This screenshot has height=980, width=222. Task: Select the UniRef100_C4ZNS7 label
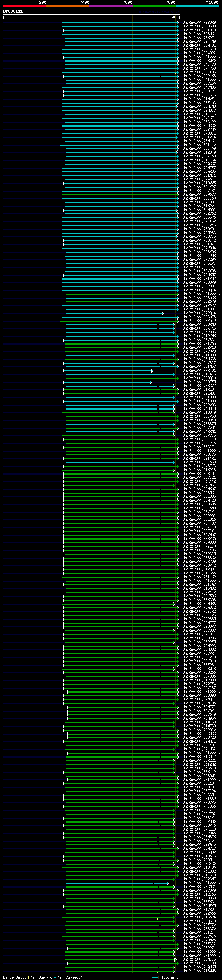click(x=199, y=485)
